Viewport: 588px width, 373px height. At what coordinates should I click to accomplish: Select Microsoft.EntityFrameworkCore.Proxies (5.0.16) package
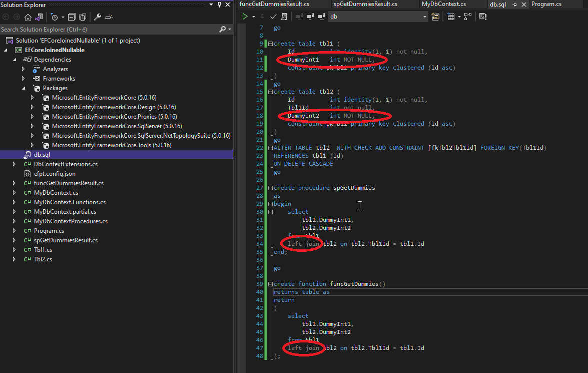tap(115, 116)
